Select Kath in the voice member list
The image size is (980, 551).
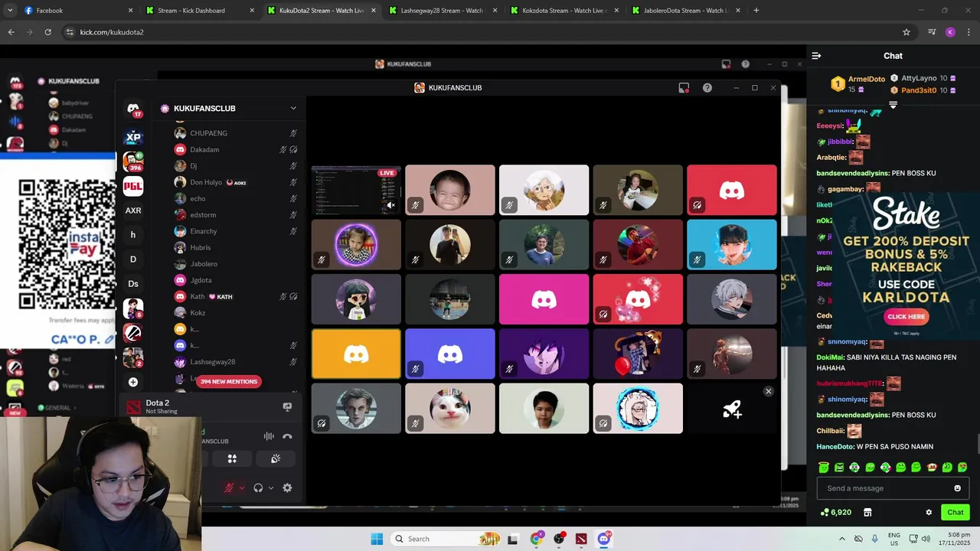click(234, 296)
